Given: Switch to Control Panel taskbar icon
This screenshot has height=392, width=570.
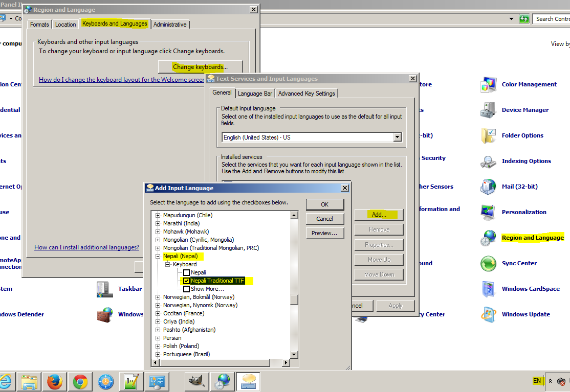Looking at the screenshot, I should 157,382.
